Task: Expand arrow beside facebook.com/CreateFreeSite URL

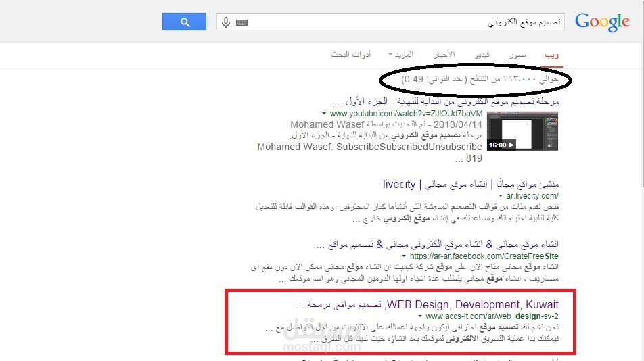Action: pyautogui.click(x=404, y=256)
